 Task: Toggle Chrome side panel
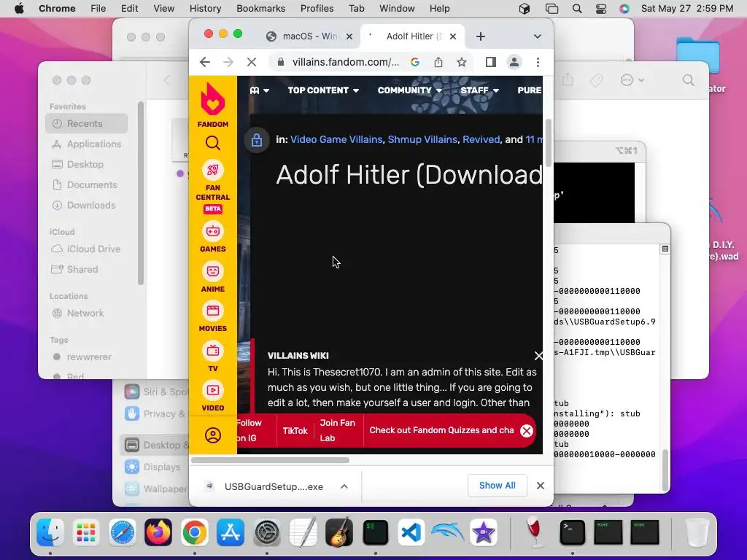491,62
